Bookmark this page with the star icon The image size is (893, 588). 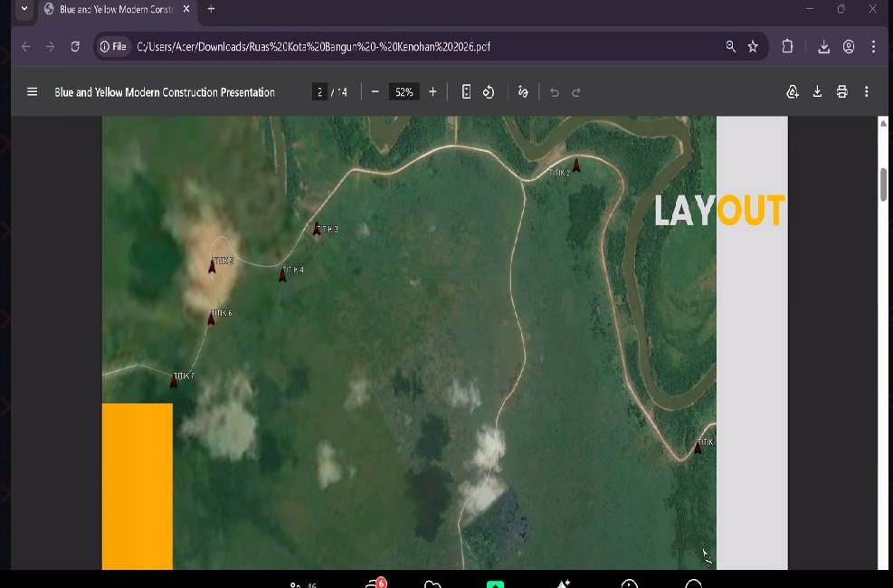(753, 47)
